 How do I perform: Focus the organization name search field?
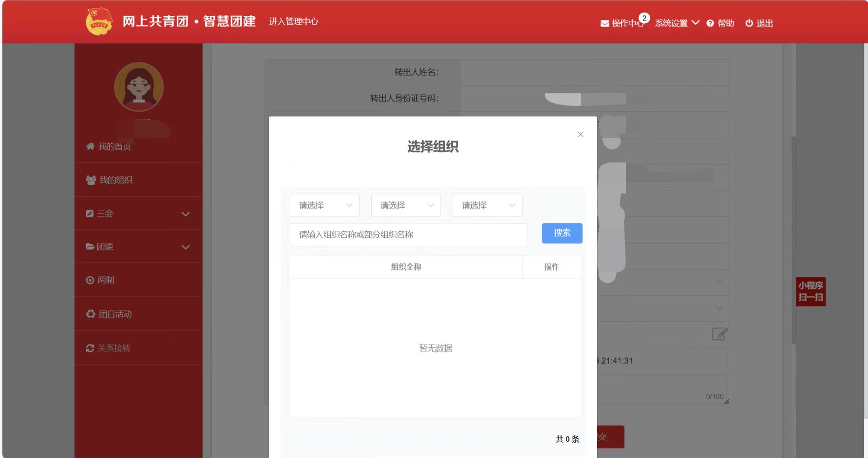408,235
